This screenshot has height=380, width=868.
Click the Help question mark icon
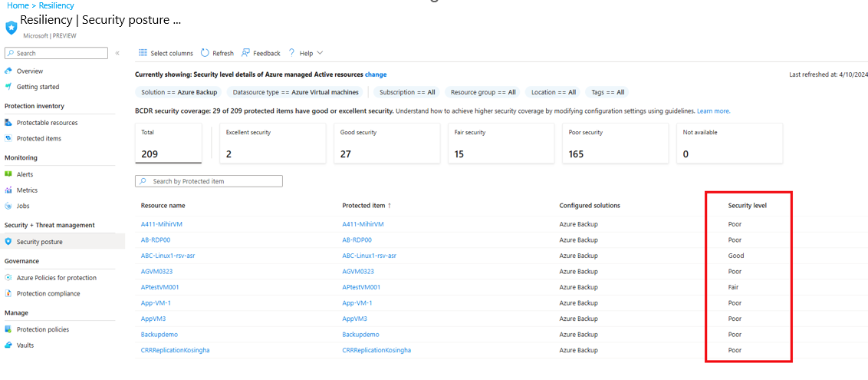[291, 53]
